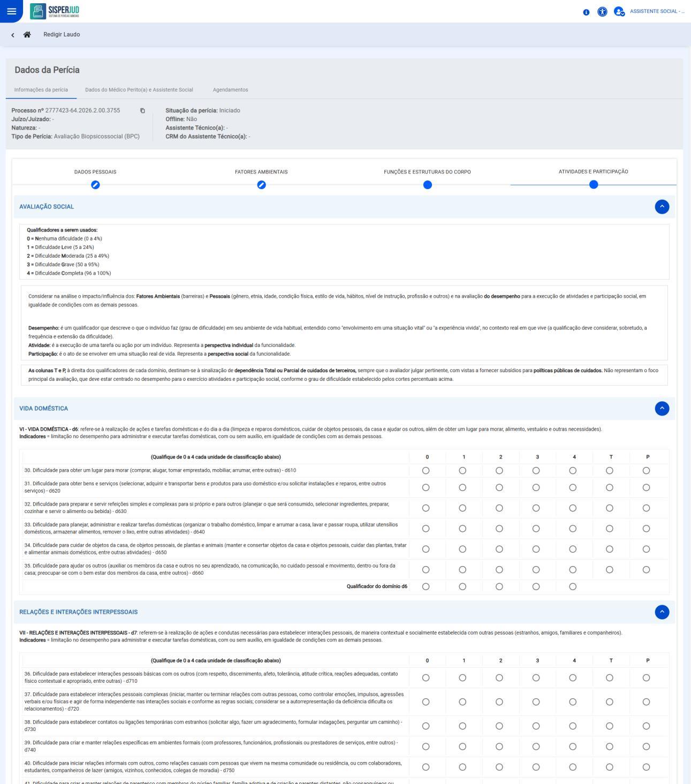This screenshot has width=691, height=784.
Task: Select qualifier 3 for item 30 (d610)
Action: pyautogui.click(x=536, y=471)
